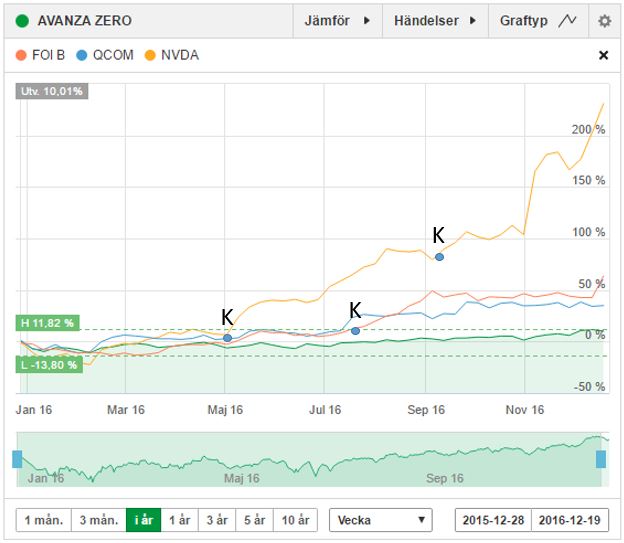Click the H 11,82 % high label
The image size is (624, 543).
tap(47, 323)
